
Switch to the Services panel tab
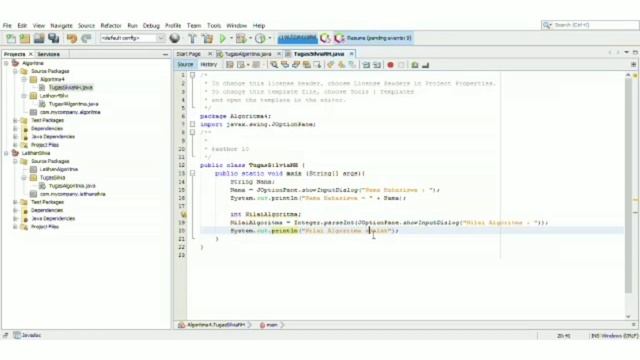pyautogui.click(x=48, y=54)
